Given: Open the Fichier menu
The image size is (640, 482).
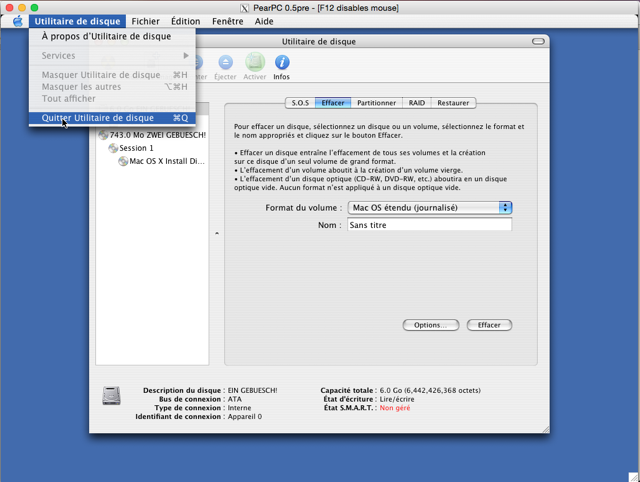Looking at the screenshot, I should [x=145, y=21].
